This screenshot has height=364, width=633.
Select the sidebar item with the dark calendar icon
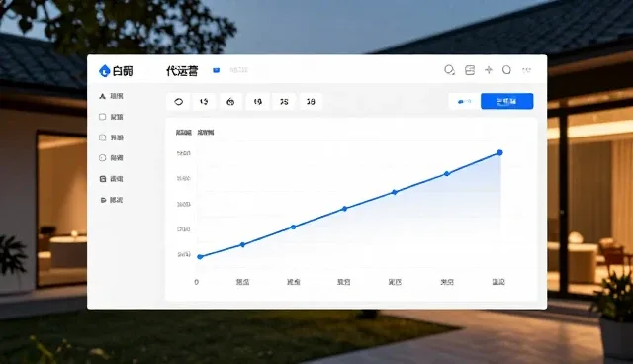click(111, 179)
